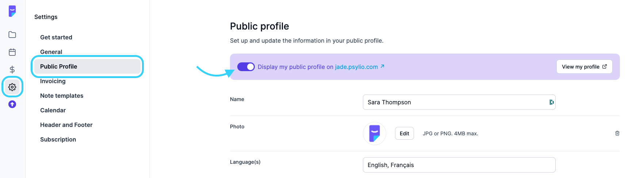Open Header and Footer settings
The image size is (644, 178).
[x=66, y=125]
